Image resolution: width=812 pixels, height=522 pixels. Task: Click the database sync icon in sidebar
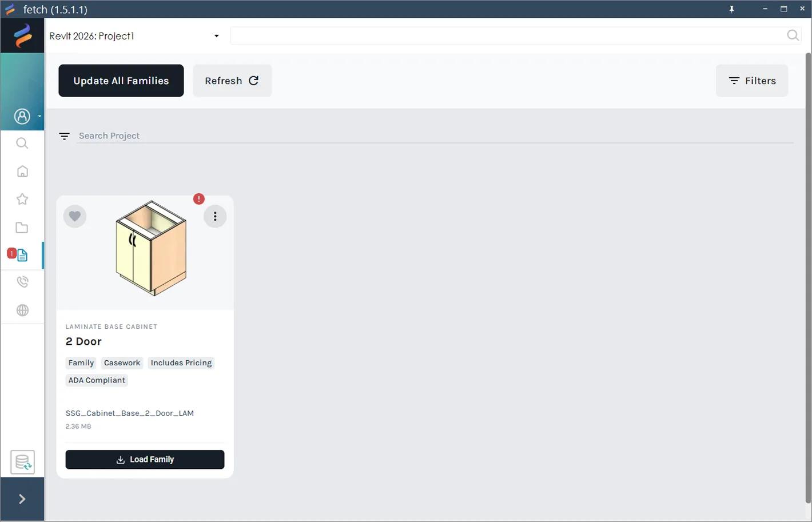[x=23, y=462]
